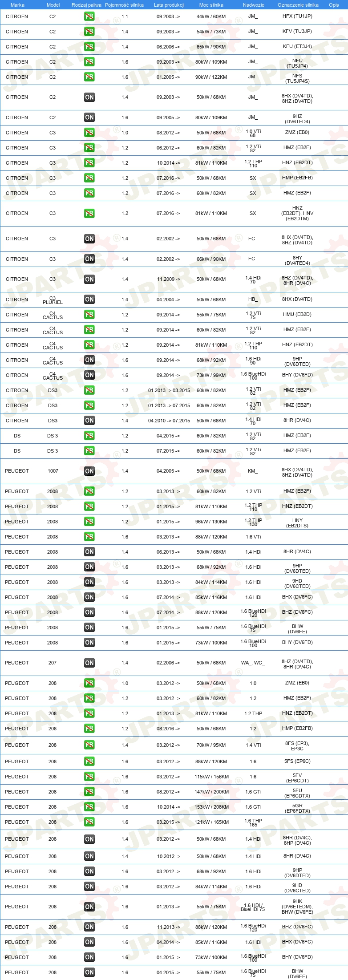This screenshot has height=980, width=348.
Task: Click the 04.2004 -> production date cell
Action: click(168, 300)
